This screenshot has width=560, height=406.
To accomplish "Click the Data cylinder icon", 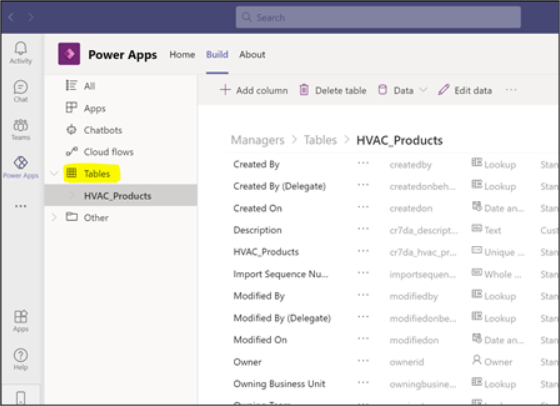I will pos(382,90).
